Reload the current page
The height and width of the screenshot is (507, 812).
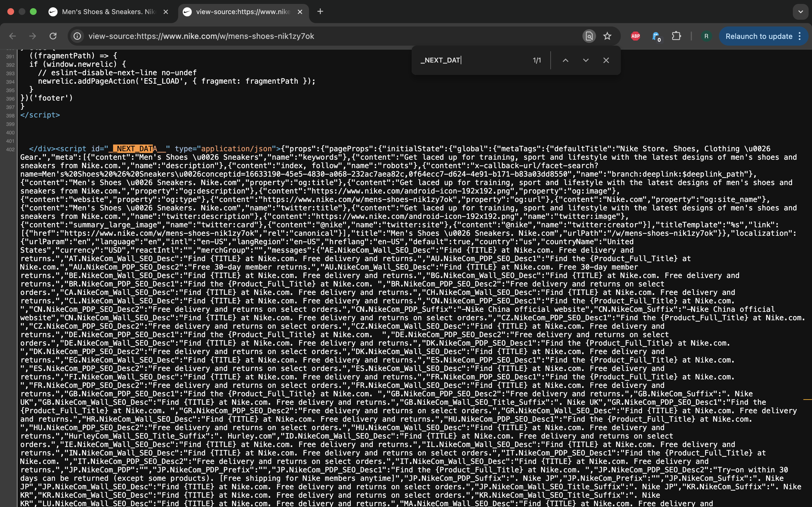(53, 36)
